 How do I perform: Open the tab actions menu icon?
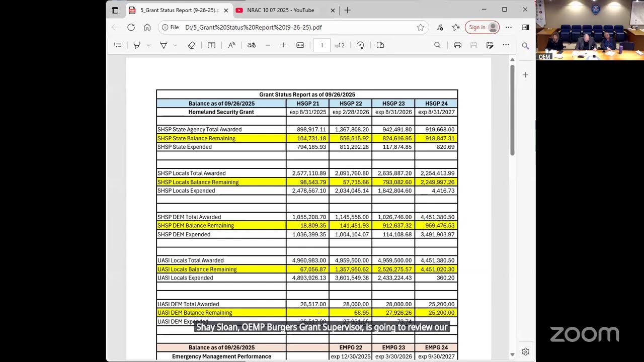(x=115, y=10)
